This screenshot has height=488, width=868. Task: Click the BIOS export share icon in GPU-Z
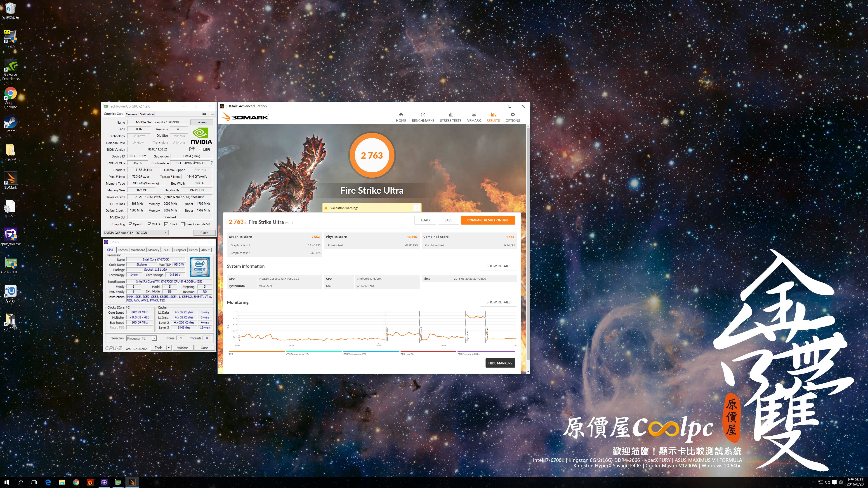[x=192, y=149]
